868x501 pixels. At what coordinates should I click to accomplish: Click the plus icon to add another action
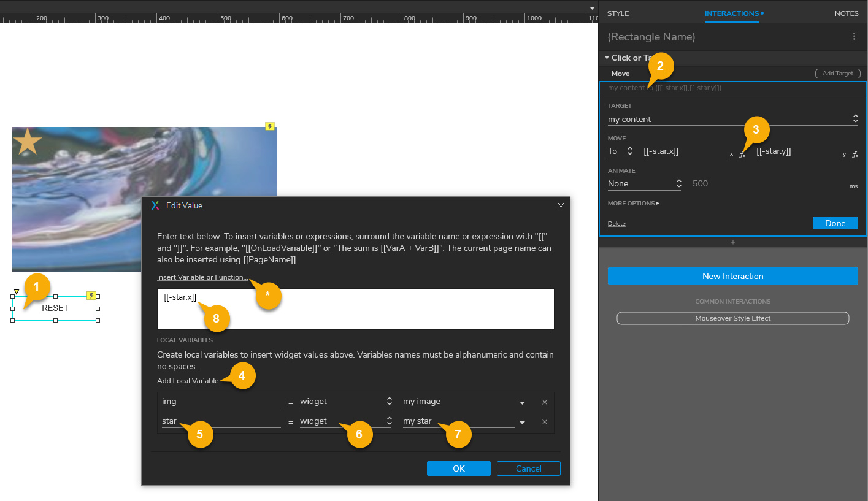coord(732,242)
